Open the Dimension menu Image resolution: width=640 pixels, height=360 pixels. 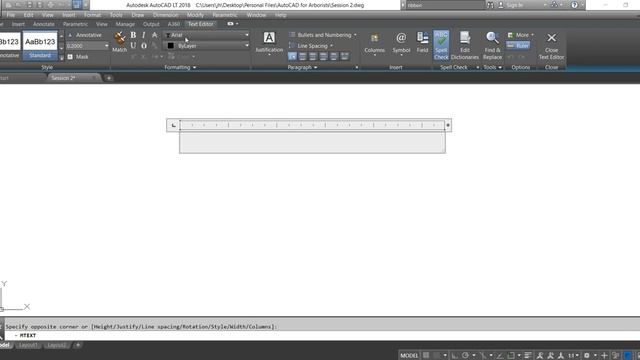click(x=165, y=15)
